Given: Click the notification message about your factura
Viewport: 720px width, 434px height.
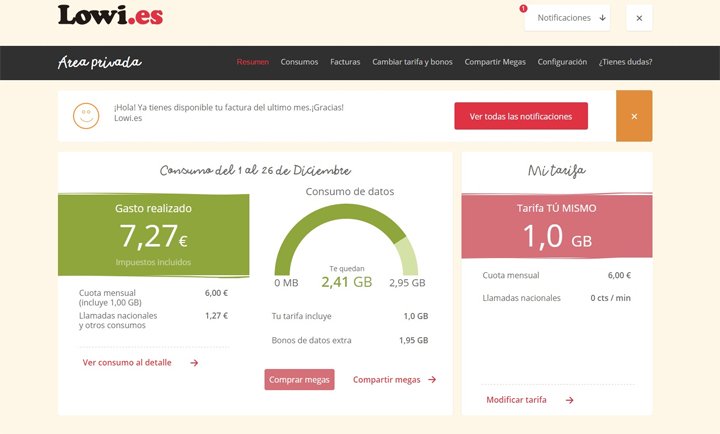Looking at the screenshot, I should point(229,113).
